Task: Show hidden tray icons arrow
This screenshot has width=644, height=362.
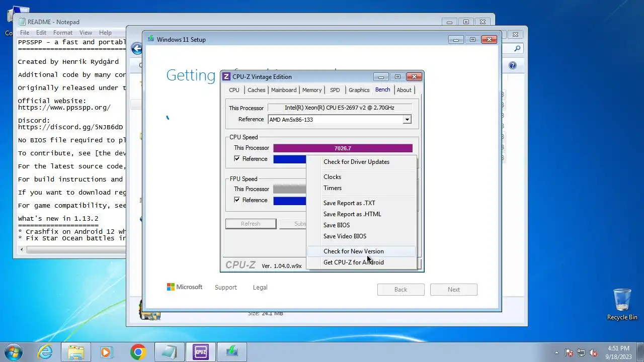Action: point(556,352)
